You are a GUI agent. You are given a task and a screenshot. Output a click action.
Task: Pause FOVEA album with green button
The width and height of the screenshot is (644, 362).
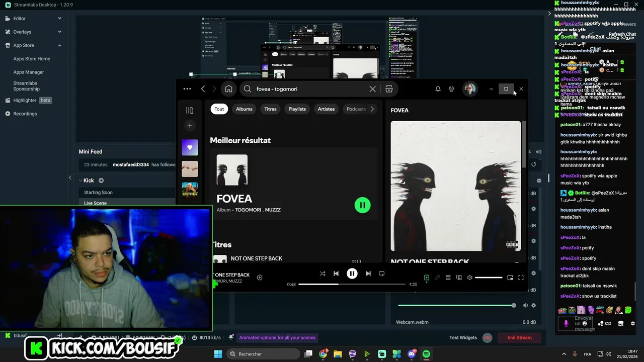(362, 205)
